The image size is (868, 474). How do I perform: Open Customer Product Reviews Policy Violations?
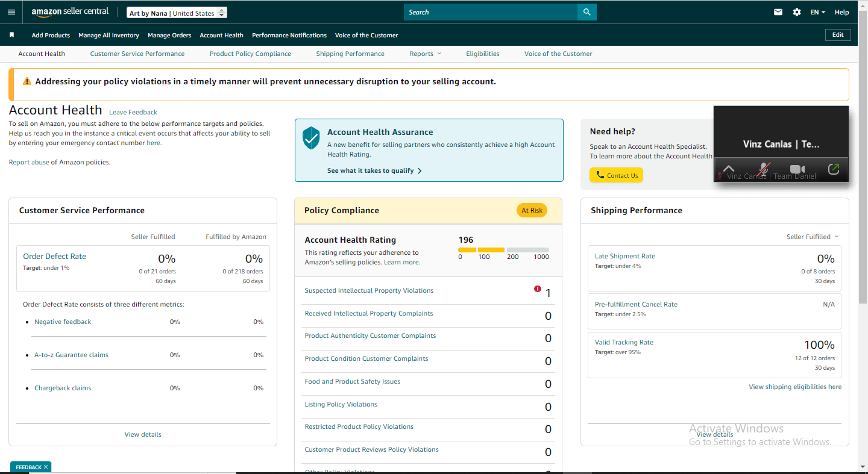click(x=372, y=449)
